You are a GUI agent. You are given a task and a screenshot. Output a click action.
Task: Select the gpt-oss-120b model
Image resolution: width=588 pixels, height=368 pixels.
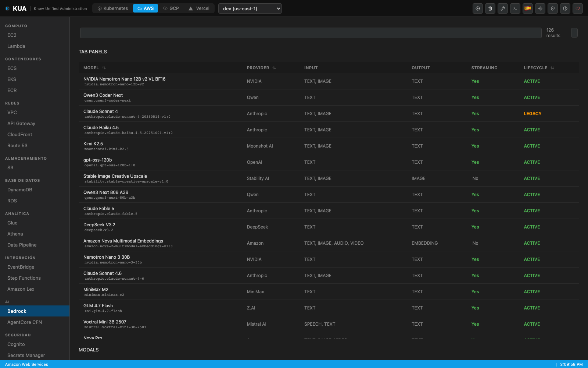click(329, 162)
